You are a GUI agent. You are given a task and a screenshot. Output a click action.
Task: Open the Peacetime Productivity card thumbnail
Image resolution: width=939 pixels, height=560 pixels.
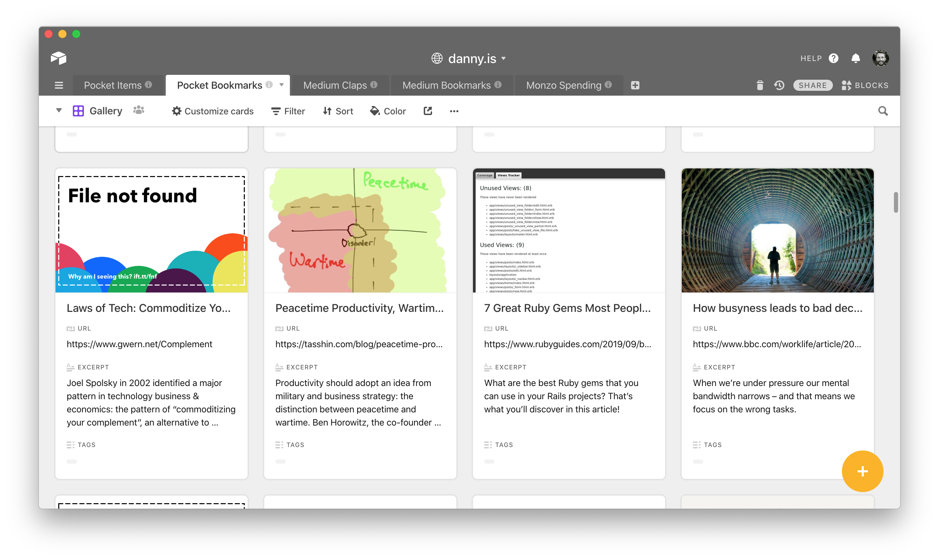(x=360, y=230)
